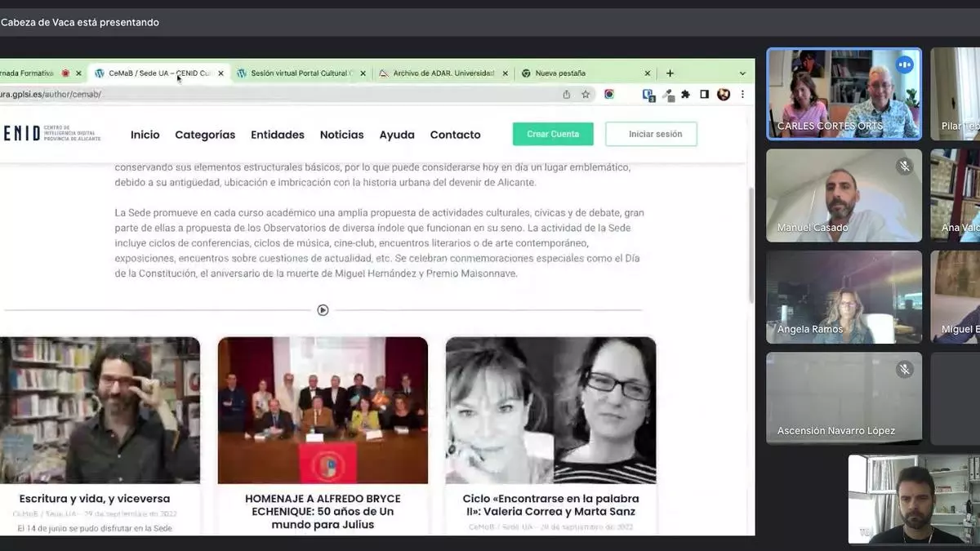Click speaking indicator on Carles Cortes Orts tile
Screen dimensions: 980x551
[904, 64]
